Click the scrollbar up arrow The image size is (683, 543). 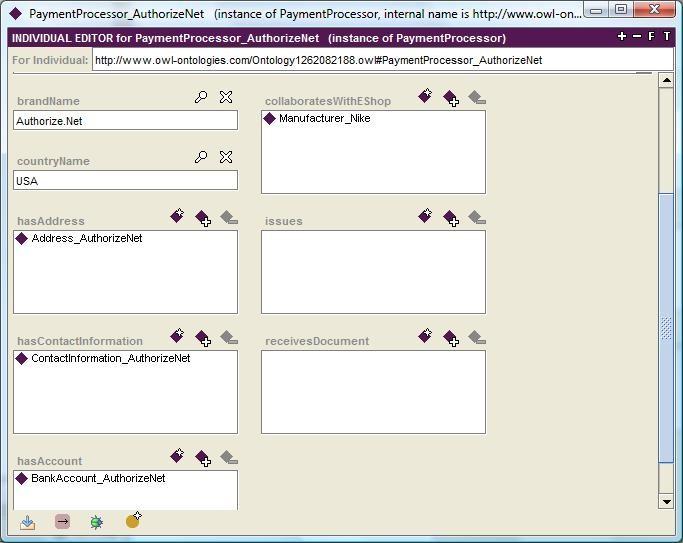coord(666,80)
